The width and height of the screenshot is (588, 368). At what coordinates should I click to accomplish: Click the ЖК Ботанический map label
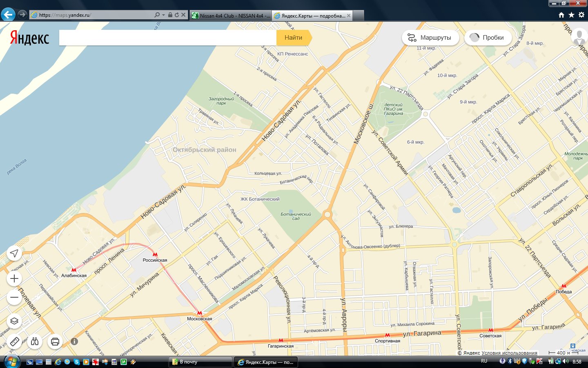[x=260, y=199]
